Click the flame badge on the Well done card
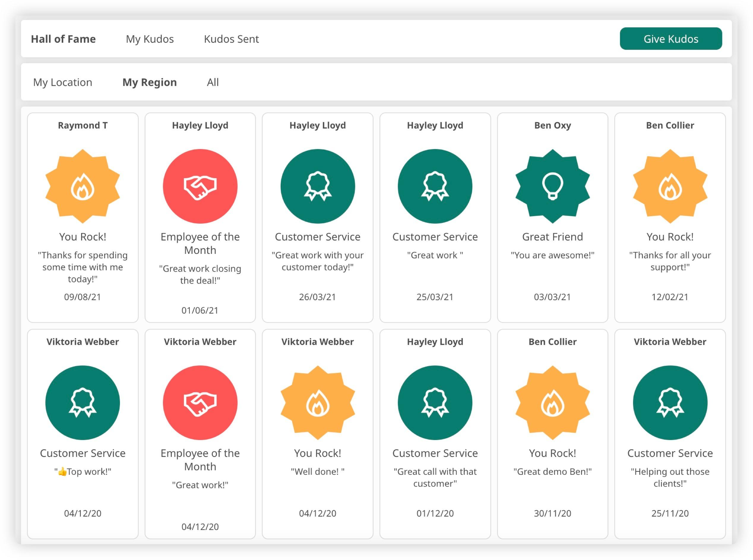Screen dimensions: 753x560 click(317, 402)
